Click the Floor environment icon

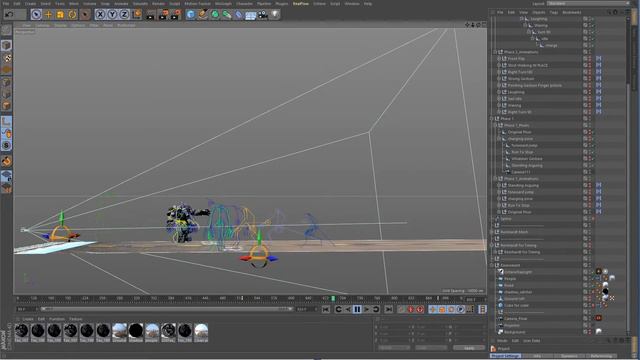click(x=251, y=15)
